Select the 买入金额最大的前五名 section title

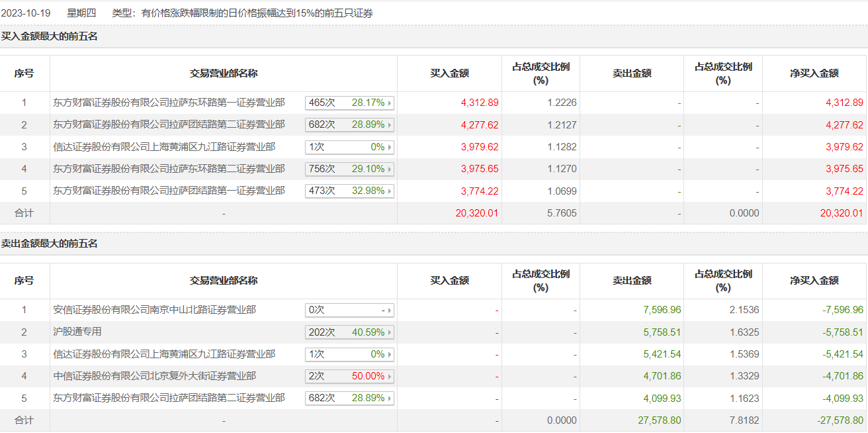click(50, 36)
